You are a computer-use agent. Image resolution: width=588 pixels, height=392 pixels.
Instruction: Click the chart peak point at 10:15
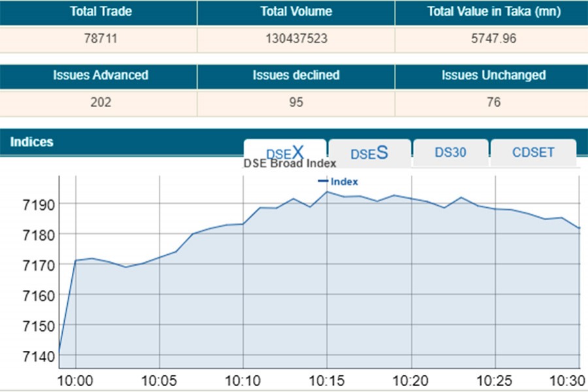pyautogui.click(x=327, y=192)
